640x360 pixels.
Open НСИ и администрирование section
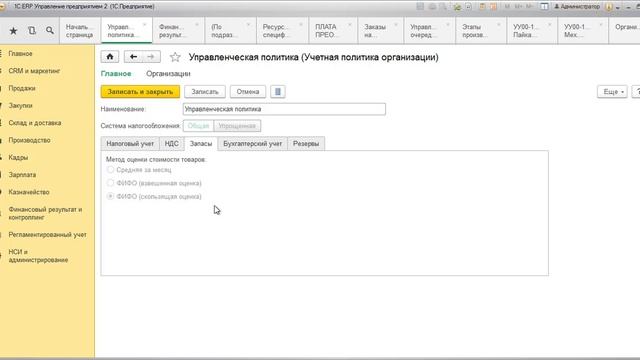38,256
